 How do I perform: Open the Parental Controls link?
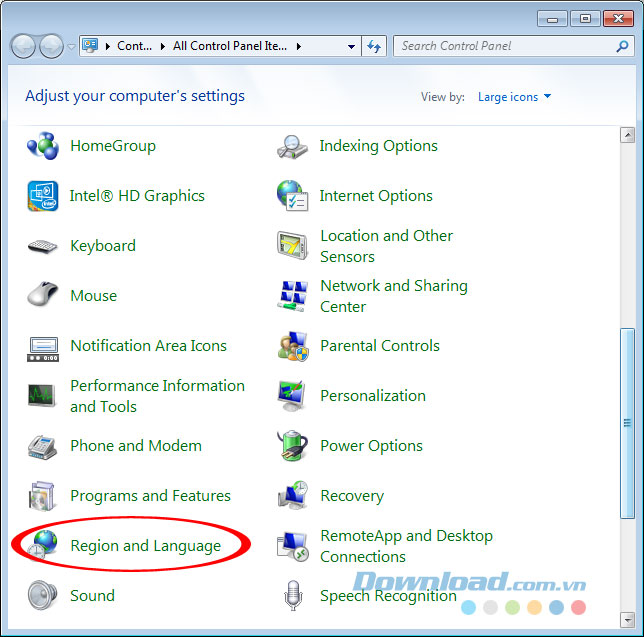[x=380, y=346]
